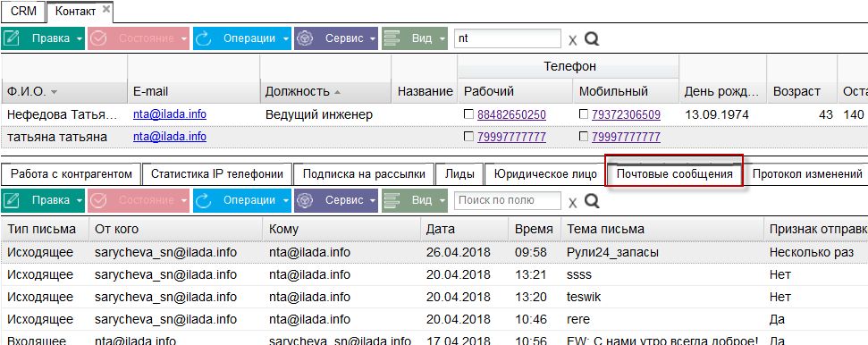Open the nta@ilada.info link for Нефедова
Viewport: 868px width, 345px height.
pos(169,114)
